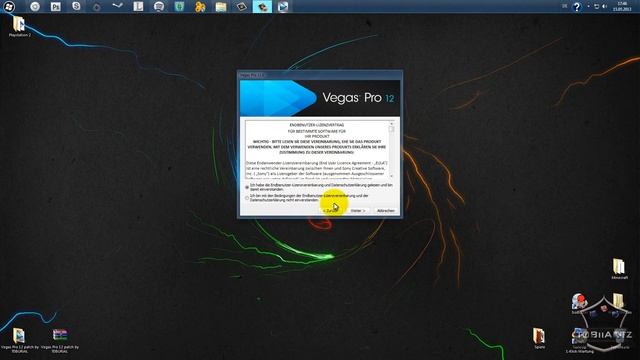Click the help question mark tray icon
Image resolution: width=640 pixels, height=360 pixels.
[576, 7]
